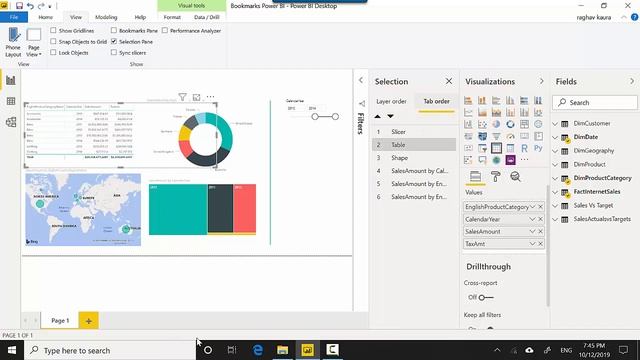Choose the Funnel visualization
Screen dimensions: 640x360
(x=496, y=136)
